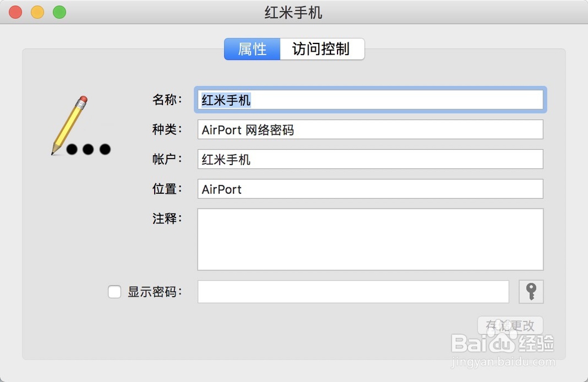Click the 种类: label text

[x=167, y=130]
